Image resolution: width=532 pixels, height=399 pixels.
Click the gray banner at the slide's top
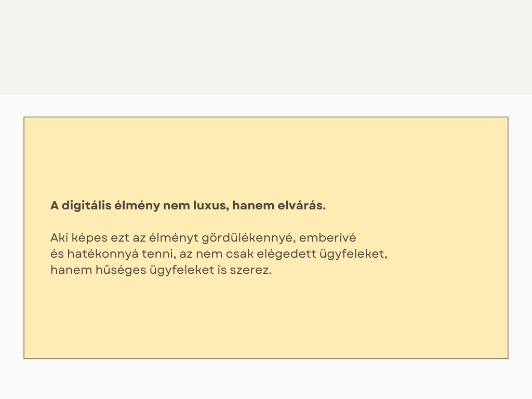click(x=266, y=48)
